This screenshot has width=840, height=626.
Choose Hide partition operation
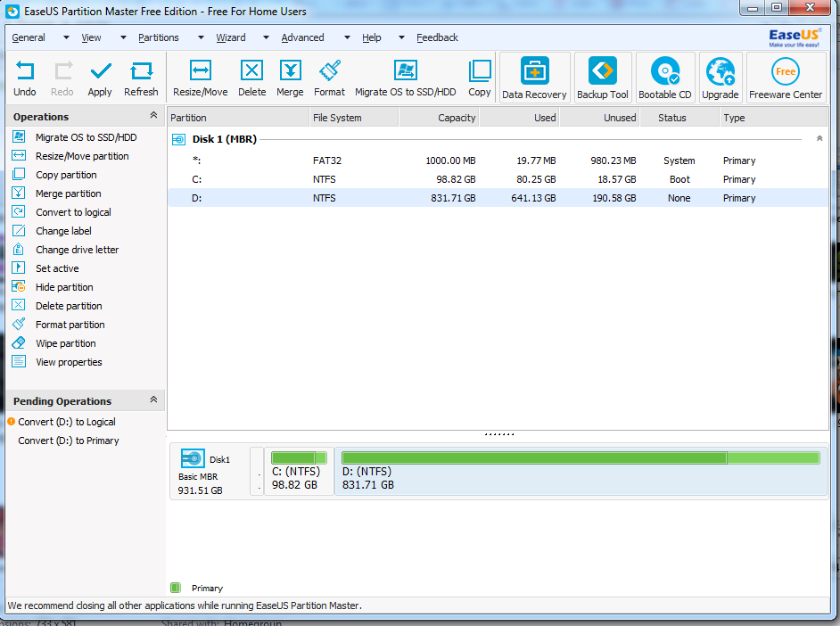point(64,287)
